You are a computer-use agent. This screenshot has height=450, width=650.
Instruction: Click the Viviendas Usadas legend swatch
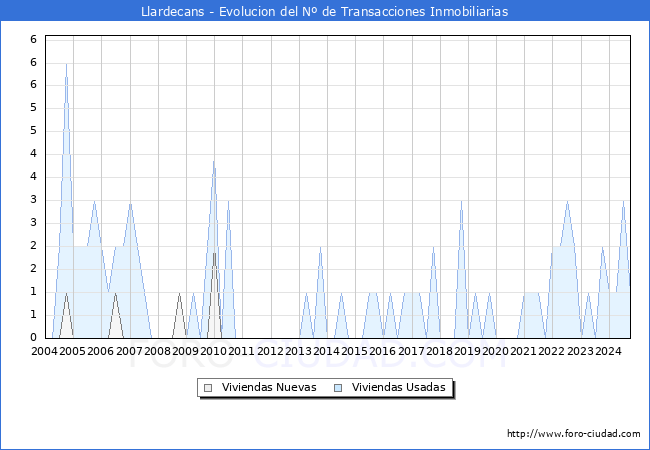tap(338, 388)
